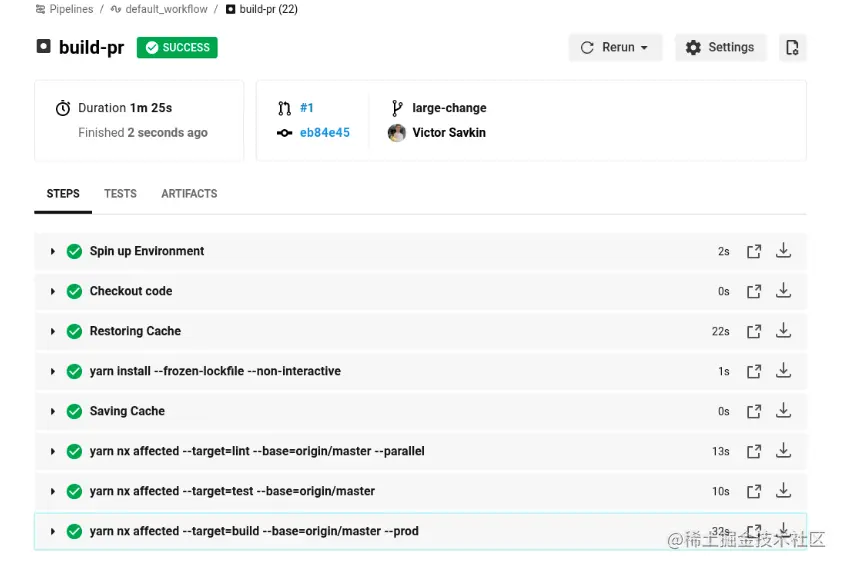Open Restoring Cache log in new tab
This screenshot has height=567, width=843.
pyautogui.click(x=754, y=332)
